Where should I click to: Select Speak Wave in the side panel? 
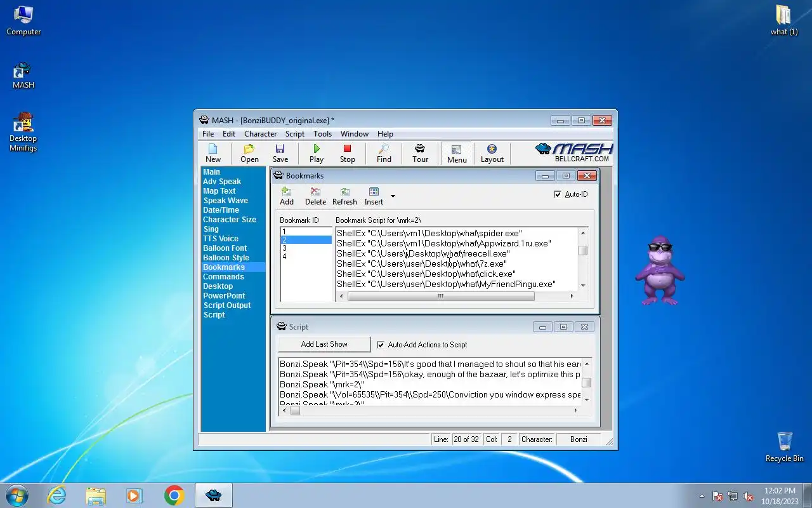pos(226,201)
